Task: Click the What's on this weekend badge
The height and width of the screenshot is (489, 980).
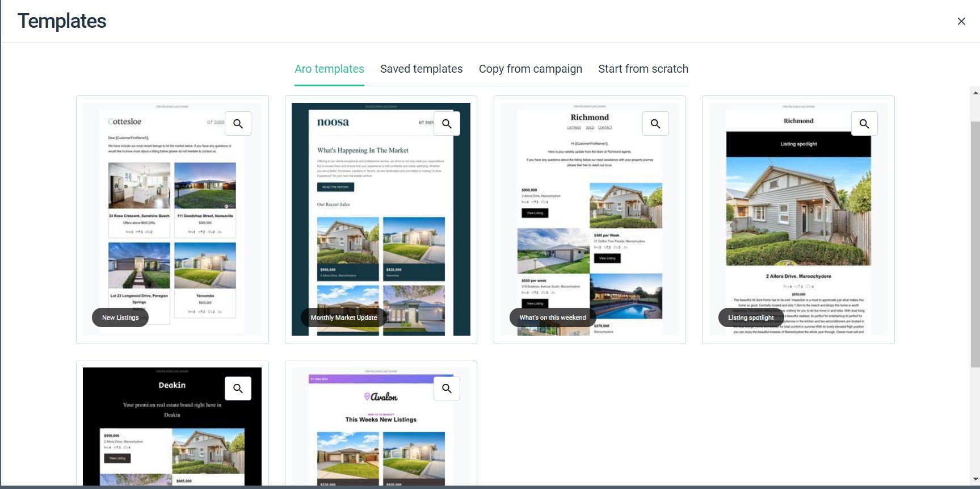Action: click(x=553, y=317)
